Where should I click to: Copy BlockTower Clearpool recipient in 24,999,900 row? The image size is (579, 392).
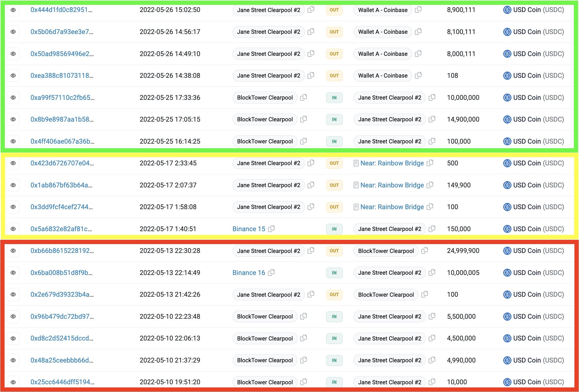425,251
